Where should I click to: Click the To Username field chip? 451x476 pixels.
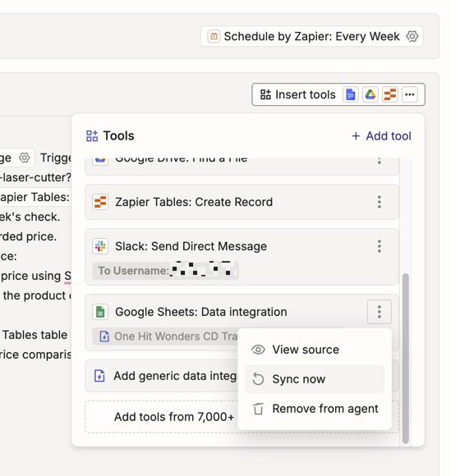tap(165, 270)
